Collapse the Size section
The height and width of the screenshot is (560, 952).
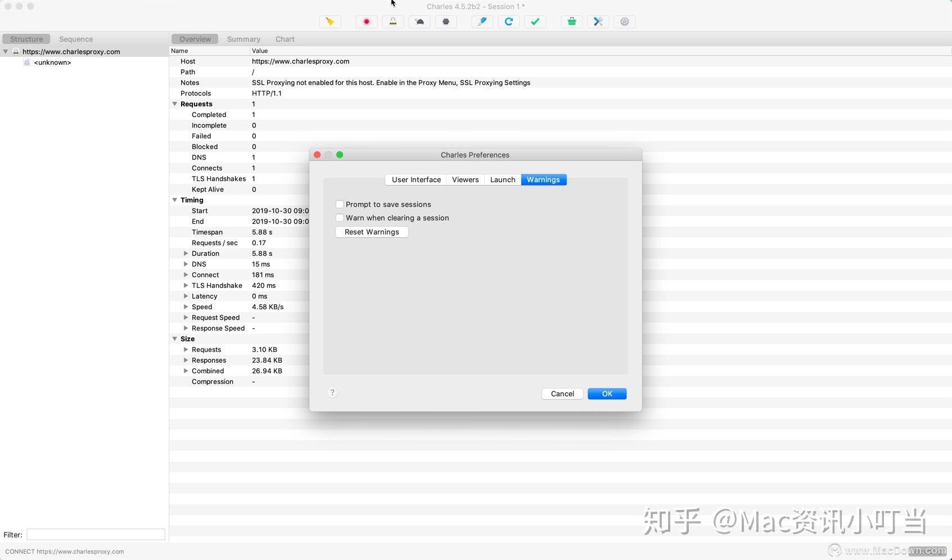pos(175,339)
